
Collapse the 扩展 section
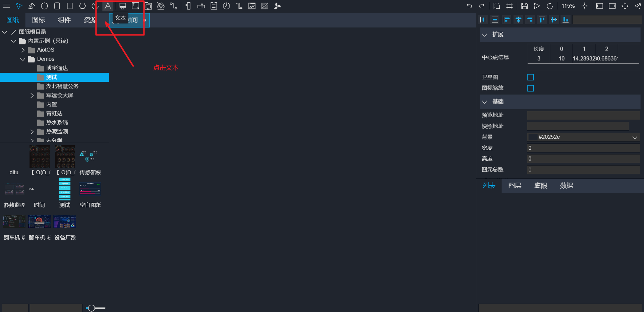[485, 35]
